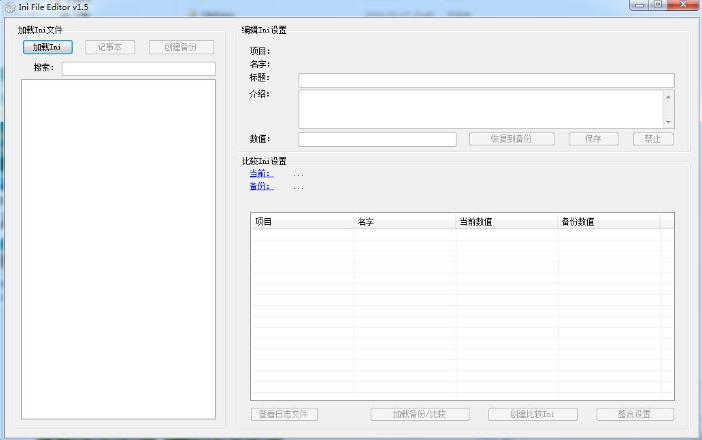702x440 pixels.
Task: Sort by the 备份数值 column header
Action: click(x=609, y=222)
